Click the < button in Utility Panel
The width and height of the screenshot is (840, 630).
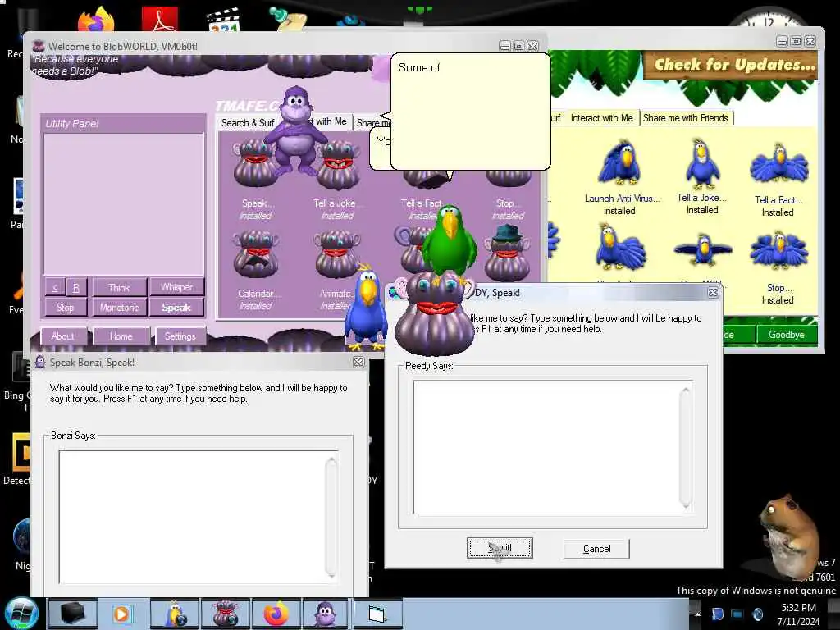point(55,288)
